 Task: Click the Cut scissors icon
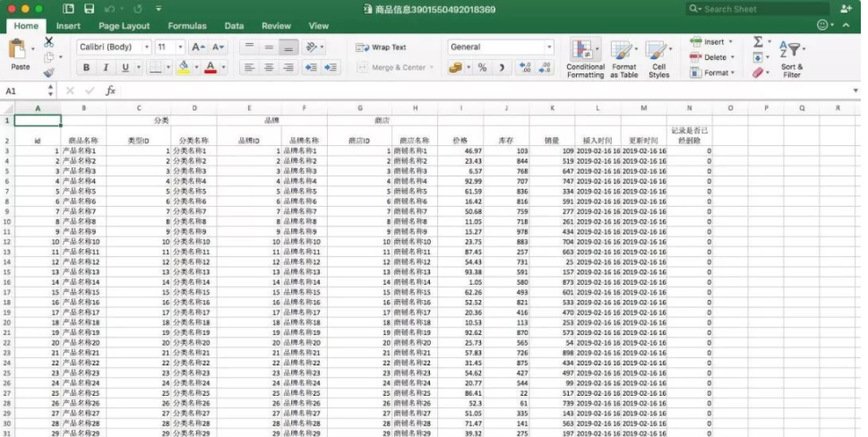coord(48,42)
